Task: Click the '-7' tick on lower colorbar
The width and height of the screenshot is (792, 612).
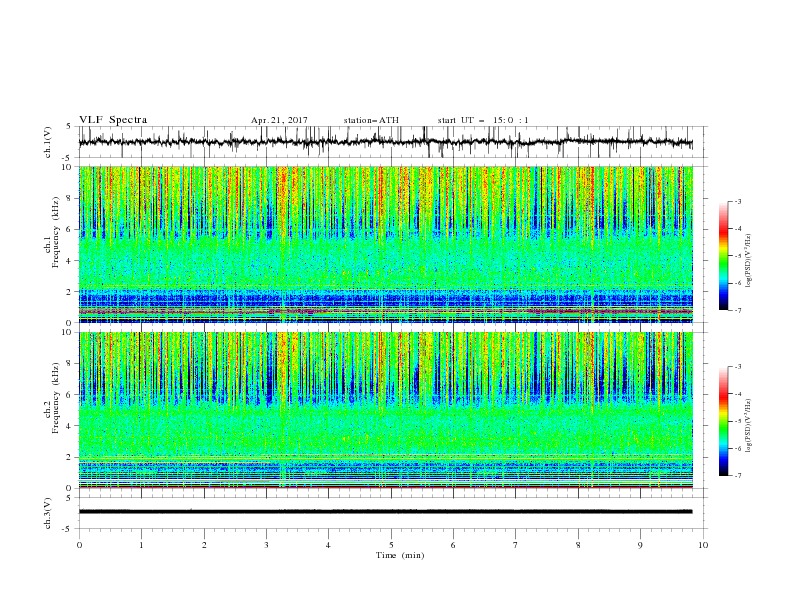Action: pyautogui.click(x=737, y=476)
